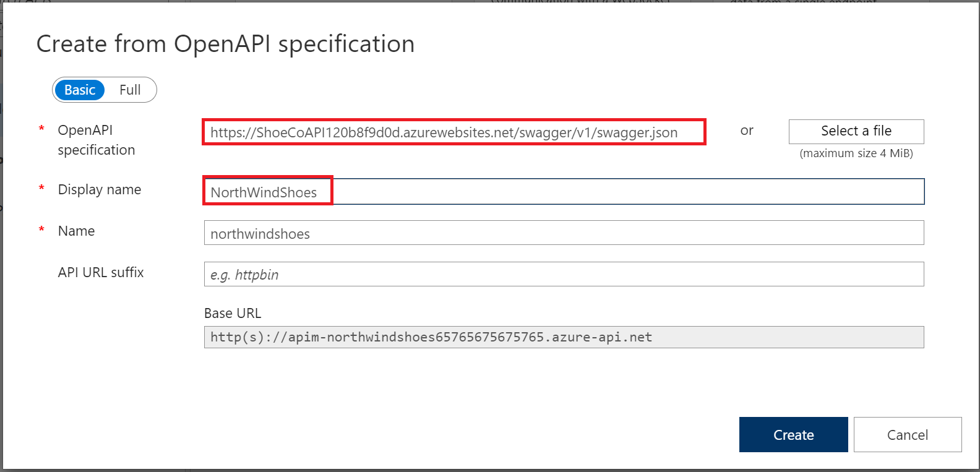Image resolution: width=980 pixels, height=472 pixels.
Task: Select the maximum size 4 MiB note
Action: pos(856,153)
